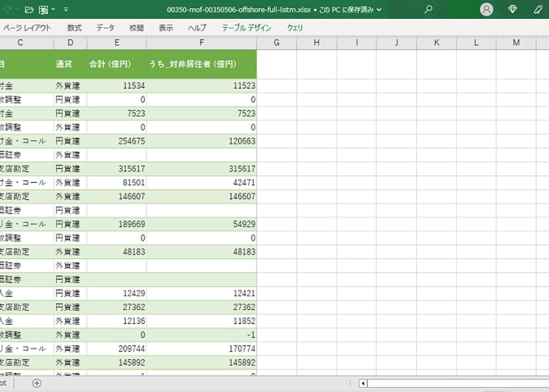Screen dimensions: 549x392
Task: Click the horizontal scrollbar left arrow
Action: pyautogui.click(x=363, y=384)
